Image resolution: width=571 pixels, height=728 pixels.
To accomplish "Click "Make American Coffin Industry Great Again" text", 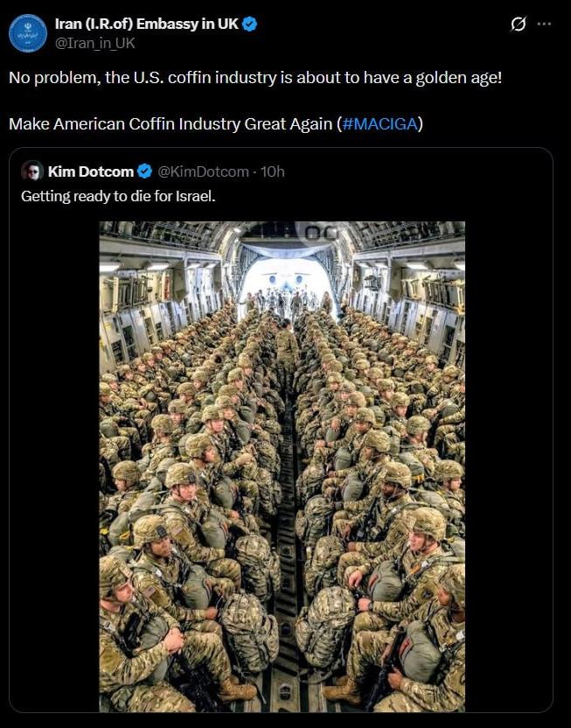I will point(171,123).
